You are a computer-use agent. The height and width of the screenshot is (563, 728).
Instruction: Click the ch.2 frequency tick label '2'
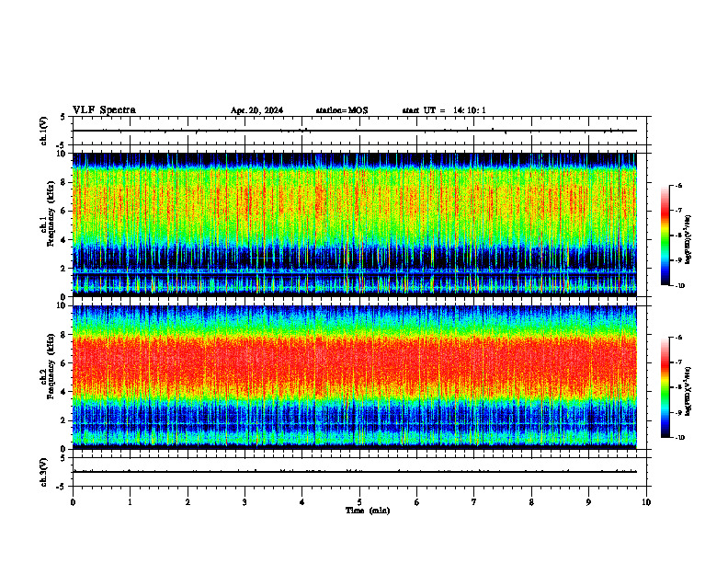[63, 420]
